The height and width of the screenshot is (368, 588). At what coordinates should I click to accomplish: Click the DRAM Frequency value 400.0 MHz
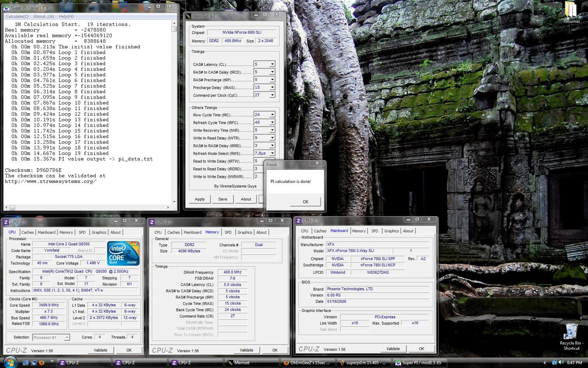click(233, 272)
